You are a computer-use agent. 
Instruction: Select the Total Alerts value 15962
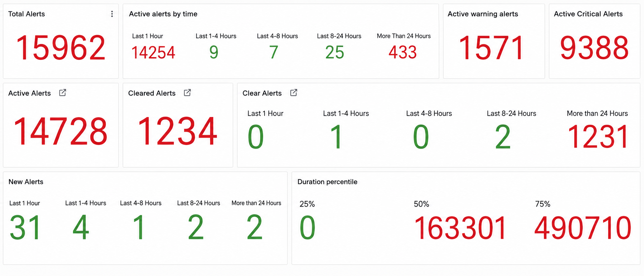click(61, 48)
